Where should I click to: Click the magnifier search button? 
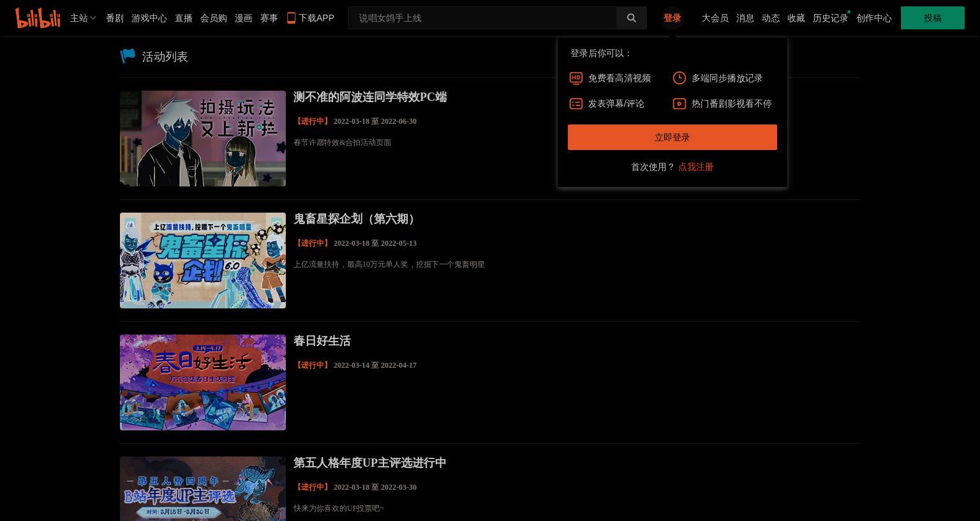coord(632,18)
